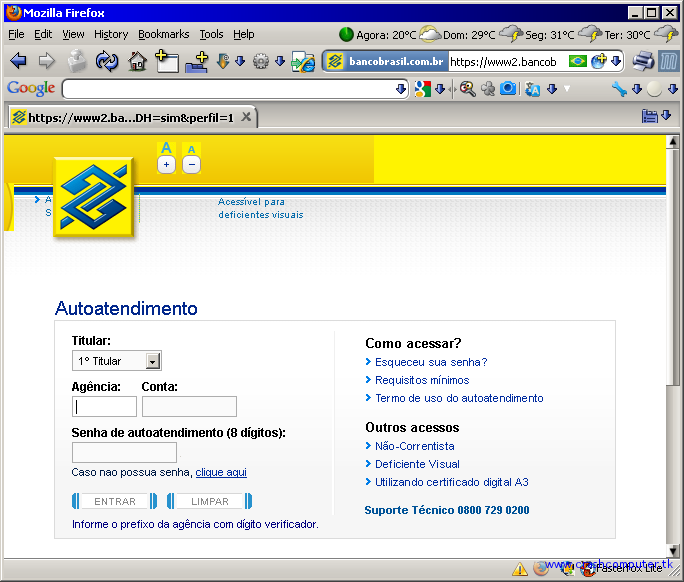Click the ENTRAR button

115,501
